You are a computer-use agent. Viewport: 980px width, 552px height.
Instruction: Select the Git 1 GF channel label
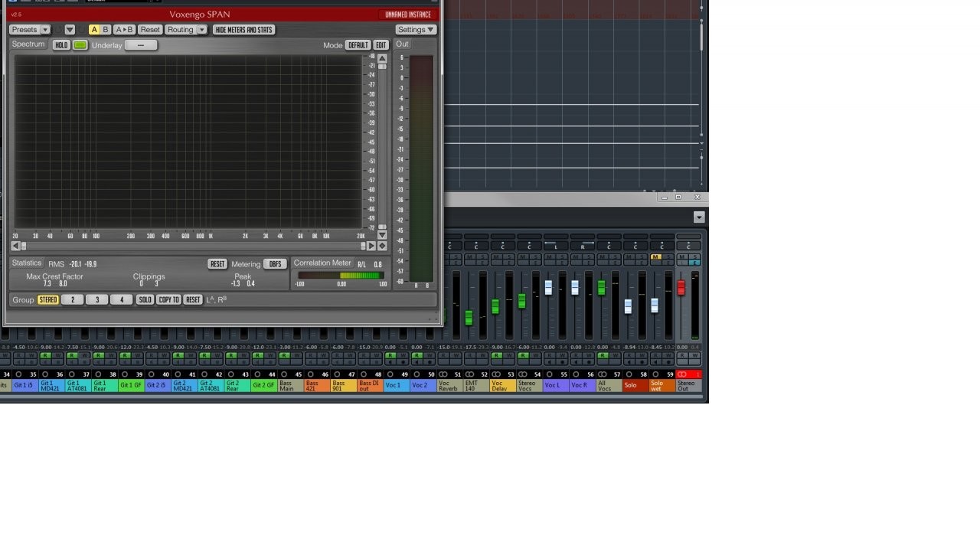coord(131,385)
